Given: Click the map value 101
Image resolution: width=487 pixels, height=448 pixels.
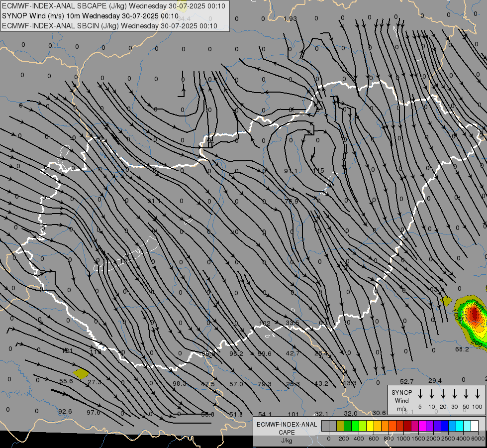Looking at the screenshot, I should [293, 414].
